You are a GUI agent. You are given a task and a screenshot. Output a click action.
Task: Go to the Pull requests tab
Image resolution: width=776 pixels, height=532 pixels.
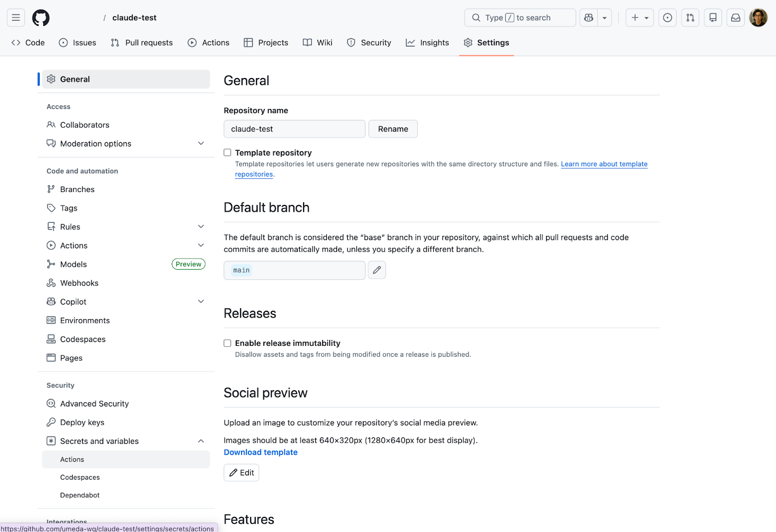click(x=142, y=43)
